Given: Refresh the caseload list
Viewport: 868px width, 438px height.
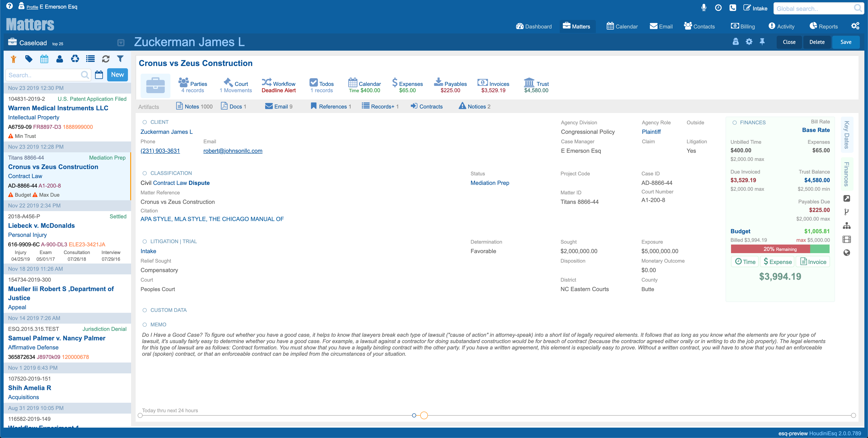Looking at the screenshot, I should (106, 59).
